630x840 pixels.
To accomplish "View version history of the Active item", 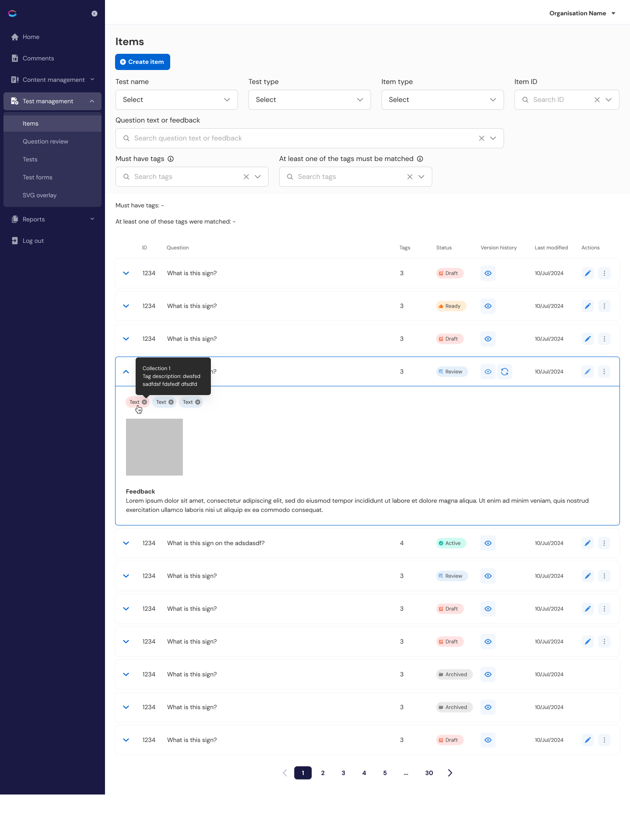I will coord(488,543).
